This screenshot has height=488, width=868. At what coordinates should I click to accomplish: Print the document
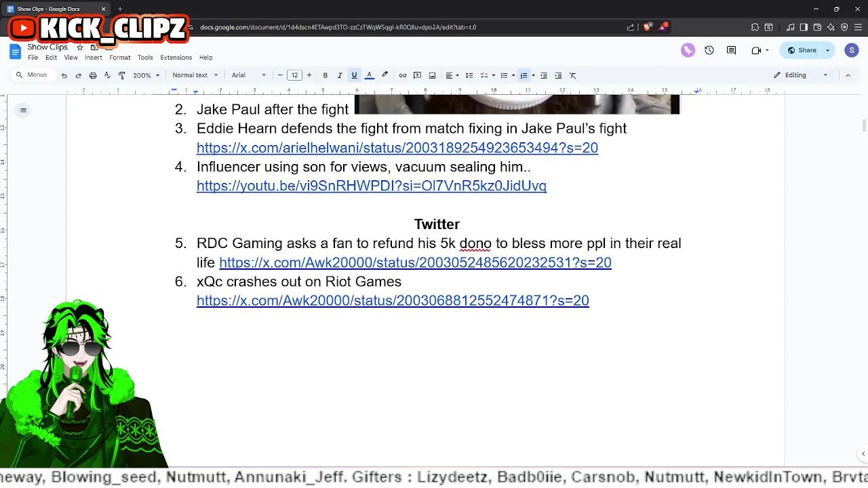93,75
